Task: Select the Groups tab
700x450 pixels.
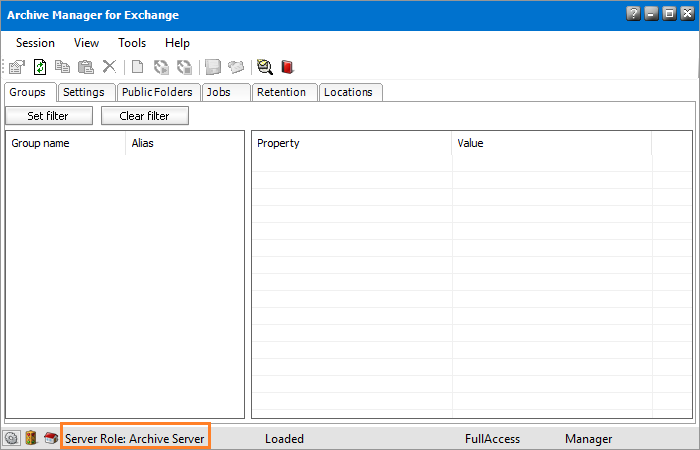Action: pos(28,92)
